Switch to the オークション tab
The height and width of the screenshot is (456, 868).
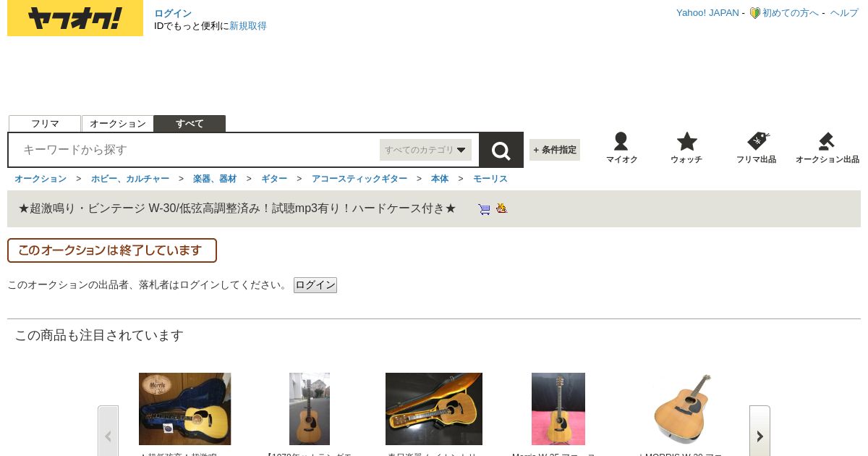(x=118, y=124)
